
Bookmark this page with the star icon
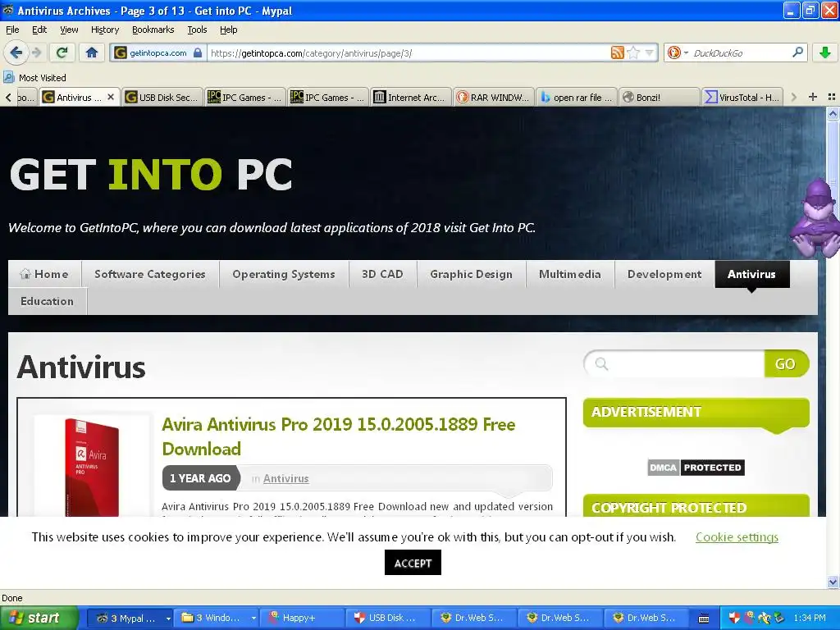pos(633,52)
